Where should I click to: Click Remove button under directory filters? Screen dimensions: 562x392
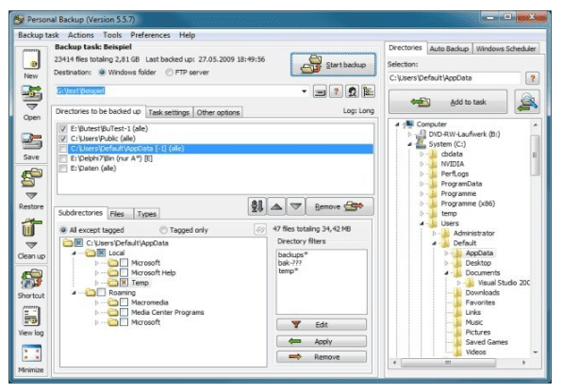(322, 357)
